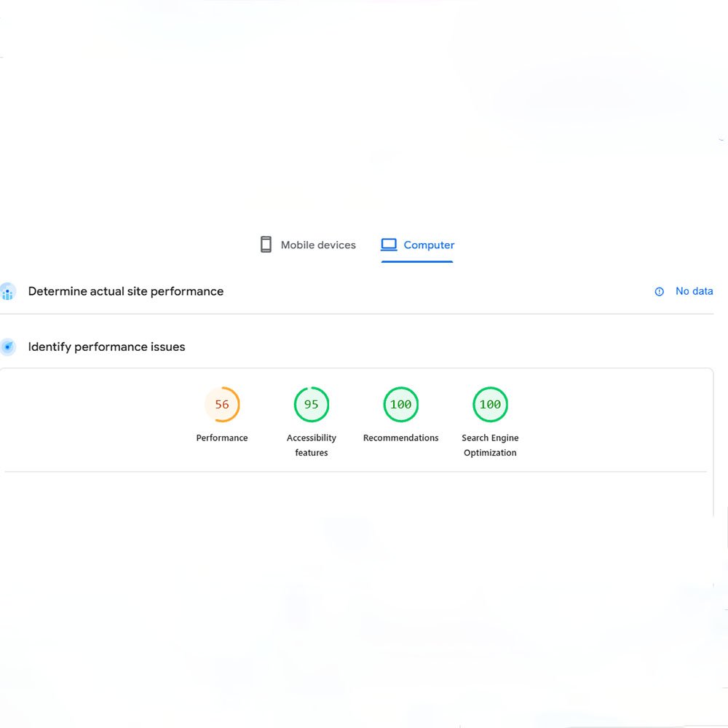Click the info icon next to No data
This screenshot has width=728, height=728.
[x=660, y=291]
